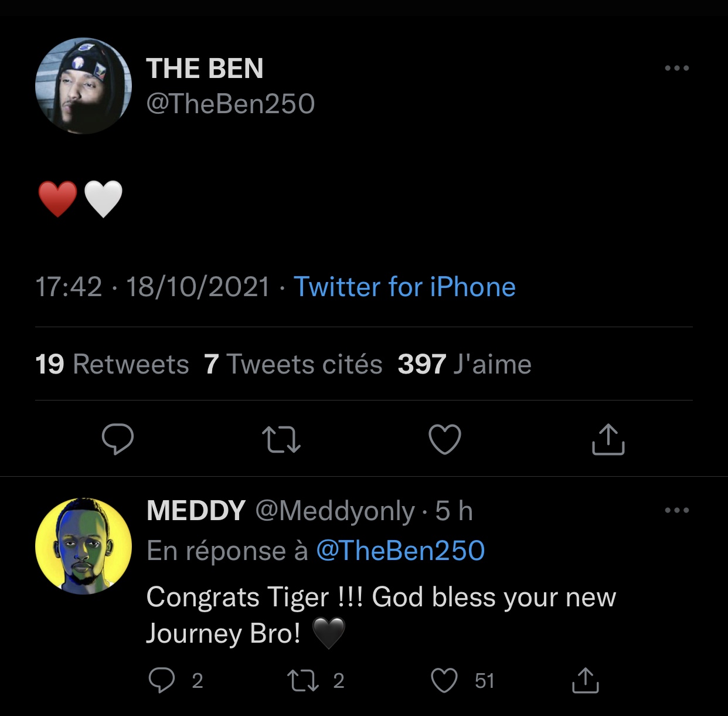Click the @Meddyonly handle
This screenshot has height=716, width=728.
335,511
